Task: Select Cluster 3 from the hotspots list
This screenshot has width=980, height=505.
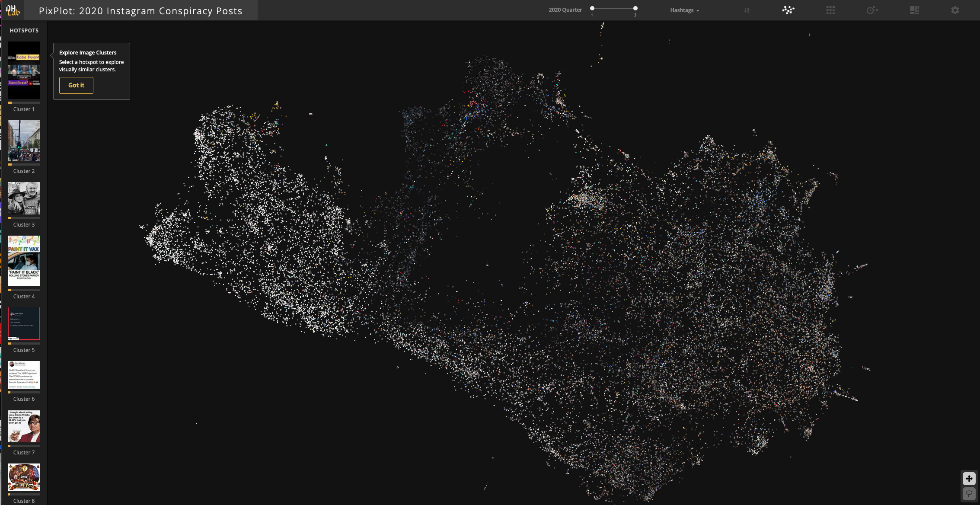Action: click(x=24, y=198)
